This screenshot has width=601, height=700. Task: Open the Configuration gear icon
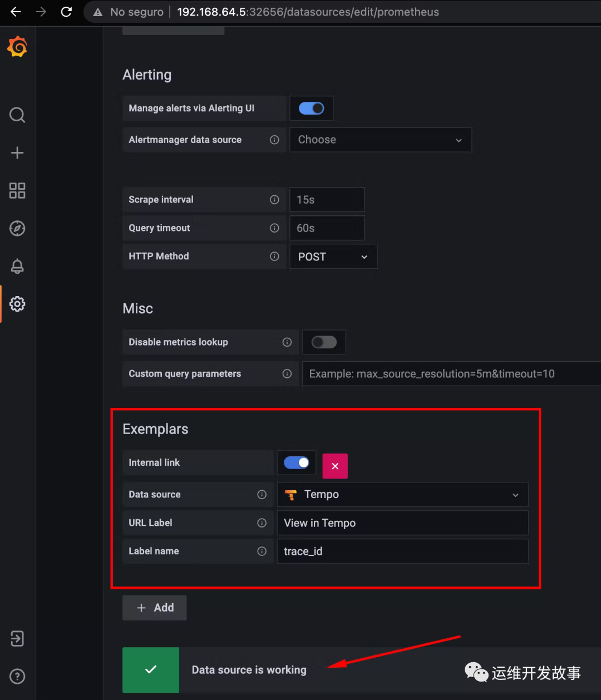[x=17, y=304]
